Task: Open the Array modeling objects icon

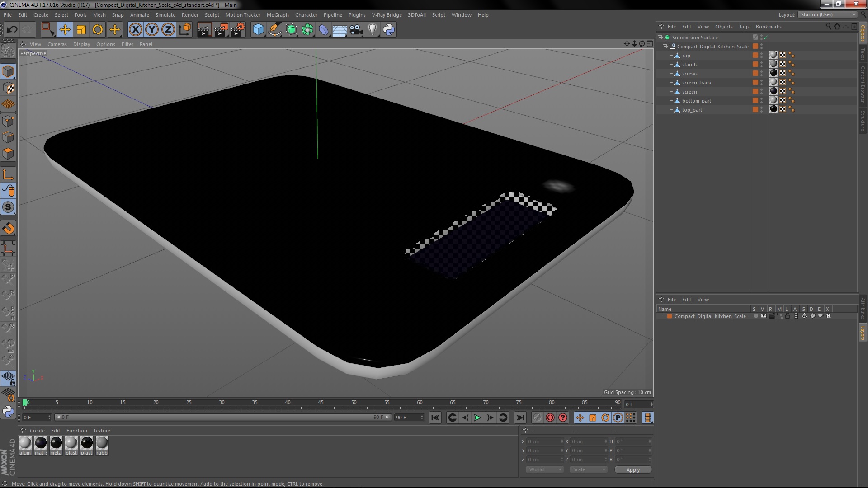Action: pos(307,30)
